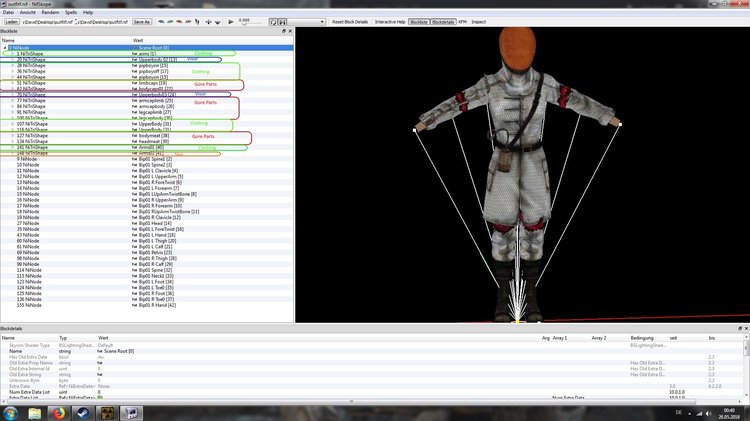The height and width of the screenshot is (421, 750).
Task: Toggle the Blockliste panel button
Action: 419,22
